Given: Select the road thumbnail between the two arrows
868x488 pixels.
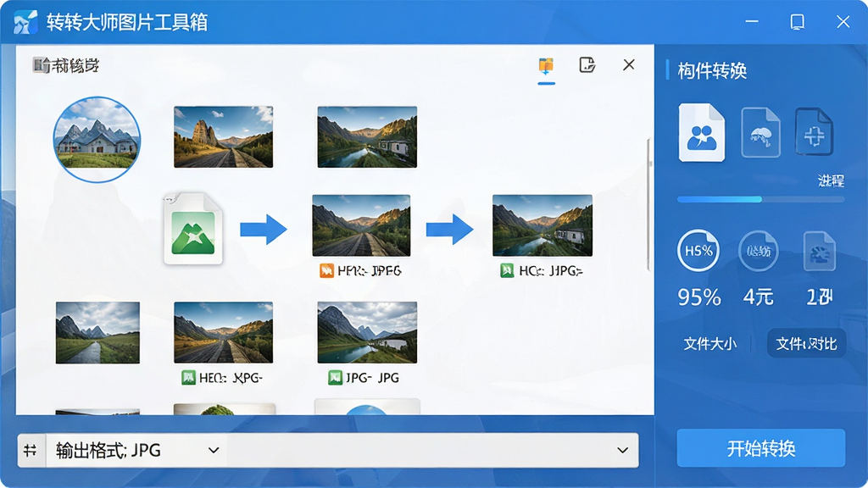Looking at the screenshot, I should pyautogui.click(x=361, y=225).
